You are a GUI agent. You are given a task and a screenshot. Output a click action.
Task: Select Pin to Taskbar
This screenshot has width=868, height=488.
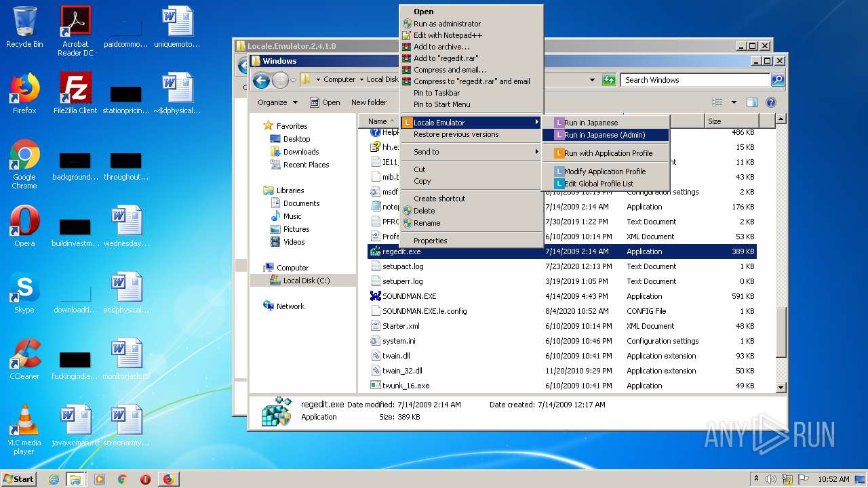point(471,93)
